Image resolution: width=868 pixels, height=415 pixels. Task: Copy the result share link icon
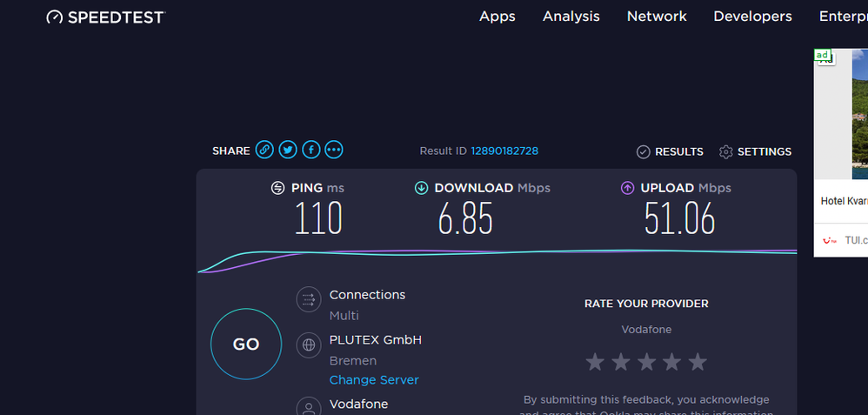(264, 151)
